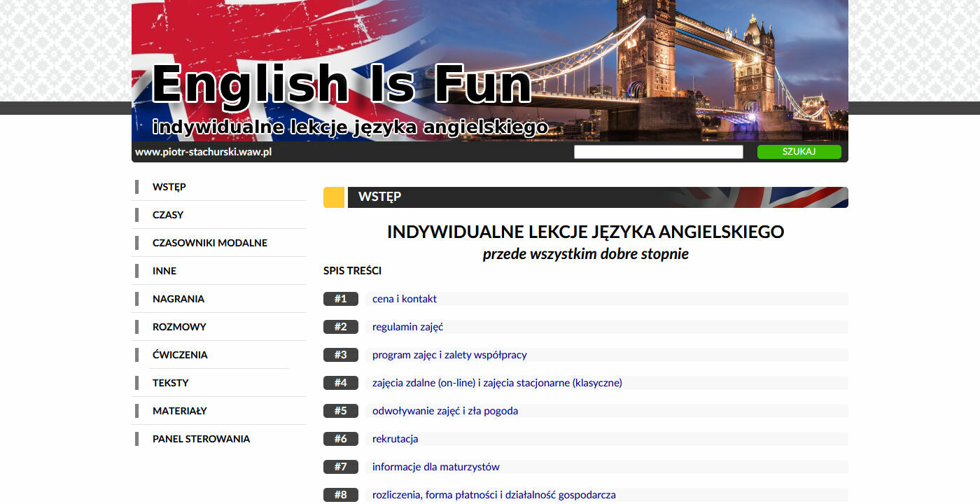This screenshot has height=504, width=980.
Task: Click the yellow square beside WSTĘP heading
Action: tap(334, 197)
